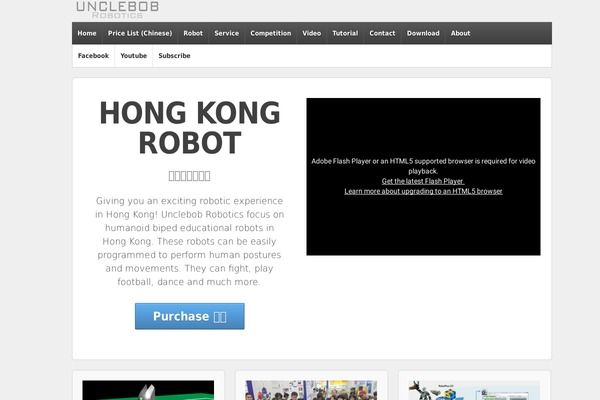The width and height of the screenshot is (600, 400).
Task: Open the Competition page
Action: (271, 33)
